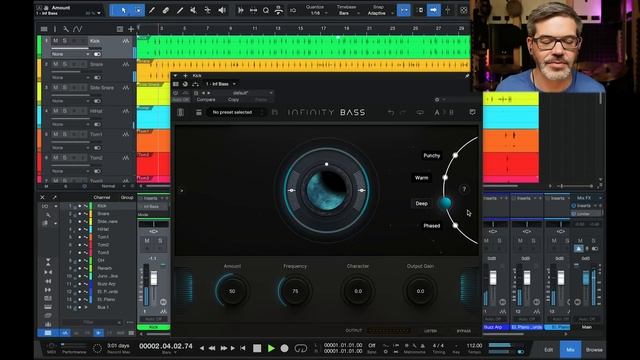Screen dimensions: 640x360
Task: Select the Eraser tool in the toolbar
Action: tap(166, 10)
